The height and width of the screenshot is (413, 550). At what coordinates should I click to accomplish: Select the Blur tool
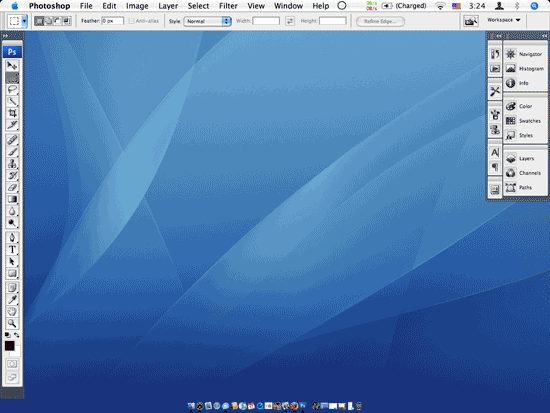(x=12, y=211)
